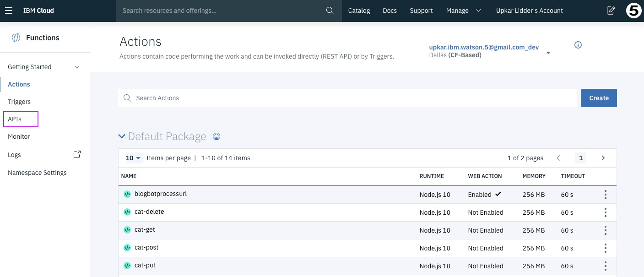Open the Manage dropdown menu
644x277 pixels.
click(x=464, y=11)
